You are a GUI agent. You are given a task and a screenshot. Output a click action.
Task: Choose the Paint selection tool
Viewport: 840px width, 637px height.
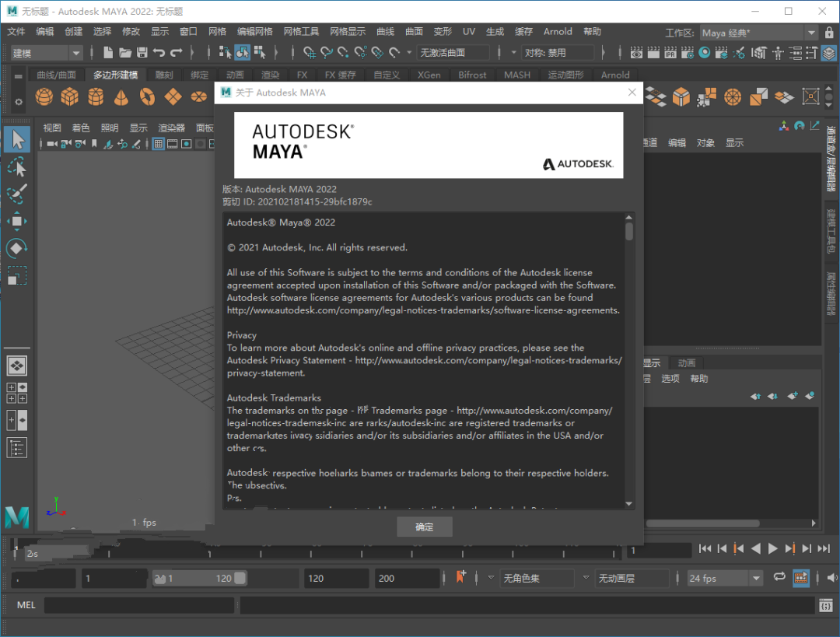(17, 194)
